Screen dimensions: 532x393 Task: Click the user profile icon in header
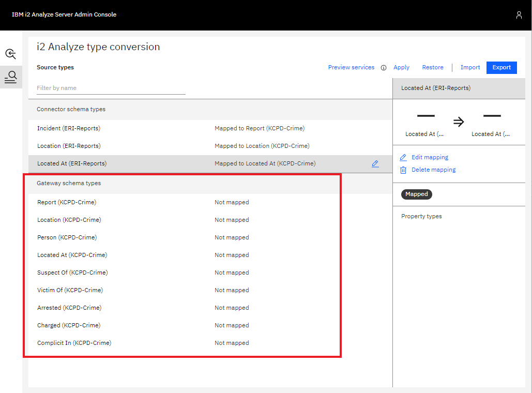[519, 15]
